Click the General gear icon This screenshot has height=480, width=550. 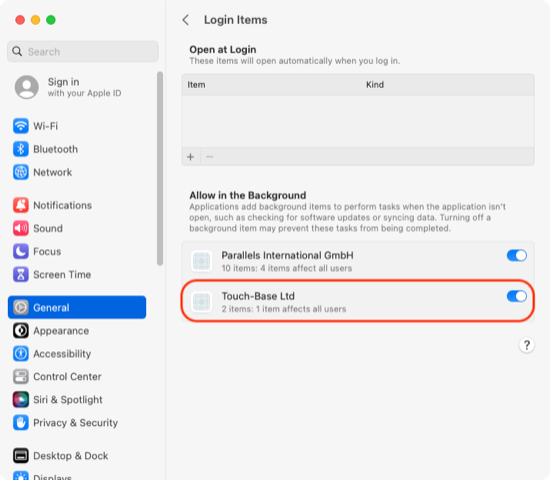pos(21,307)
